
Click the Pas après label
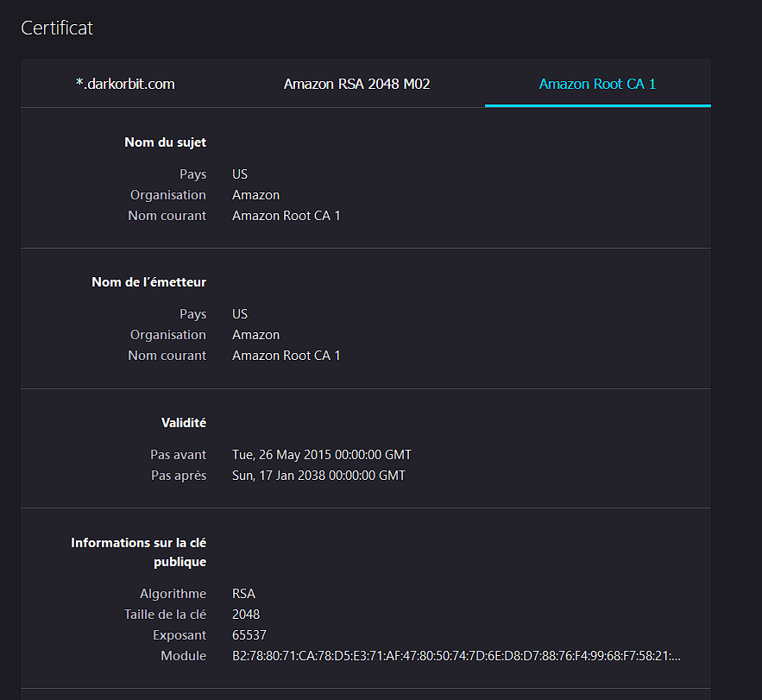point(179,476)
